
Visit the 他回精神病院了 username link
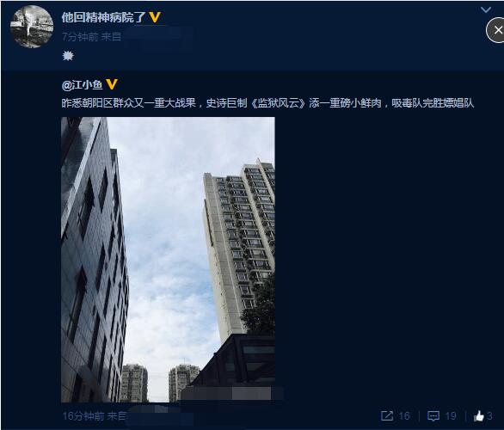point(103,17)
